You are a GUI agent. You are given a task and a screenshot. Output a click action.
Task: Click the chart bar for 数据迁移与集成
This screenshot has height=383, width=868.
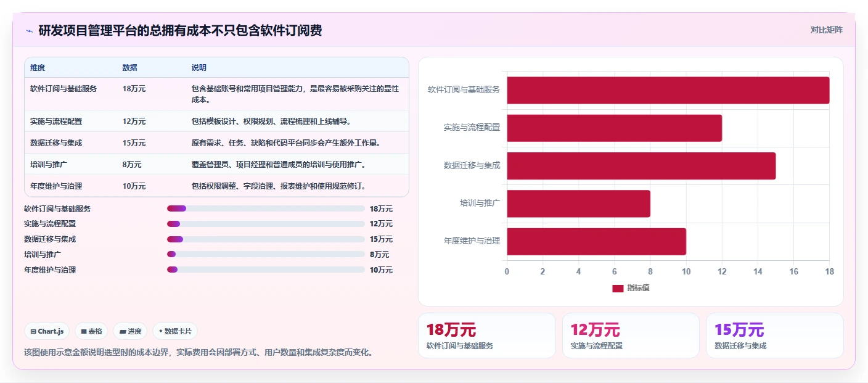click(x=641, y=166)
